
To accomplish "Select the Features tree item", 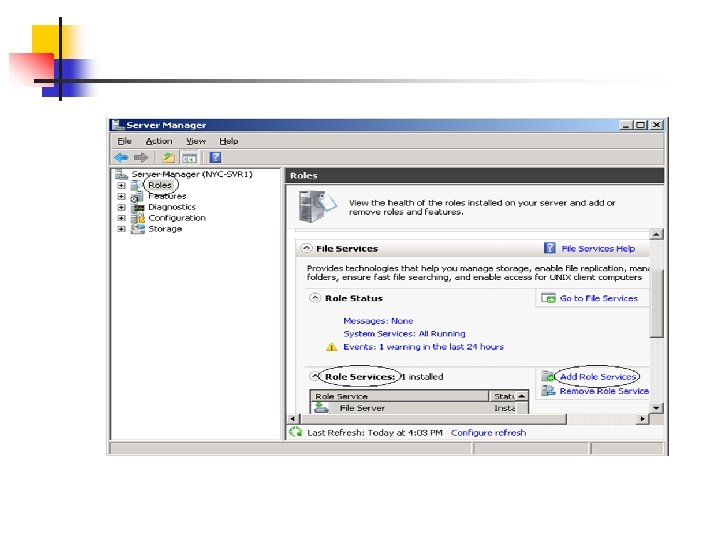I will tap(167, 196).
